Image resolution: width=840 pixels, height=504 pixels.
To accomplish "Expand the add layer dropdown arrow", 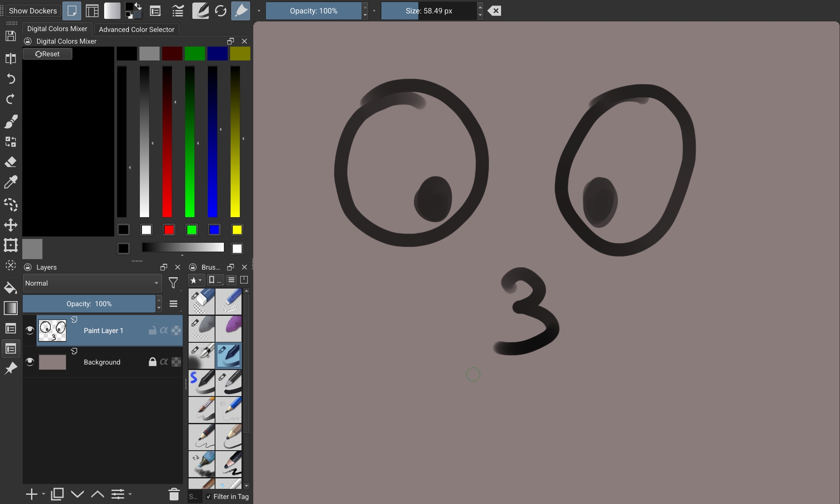I will point(44,494).
